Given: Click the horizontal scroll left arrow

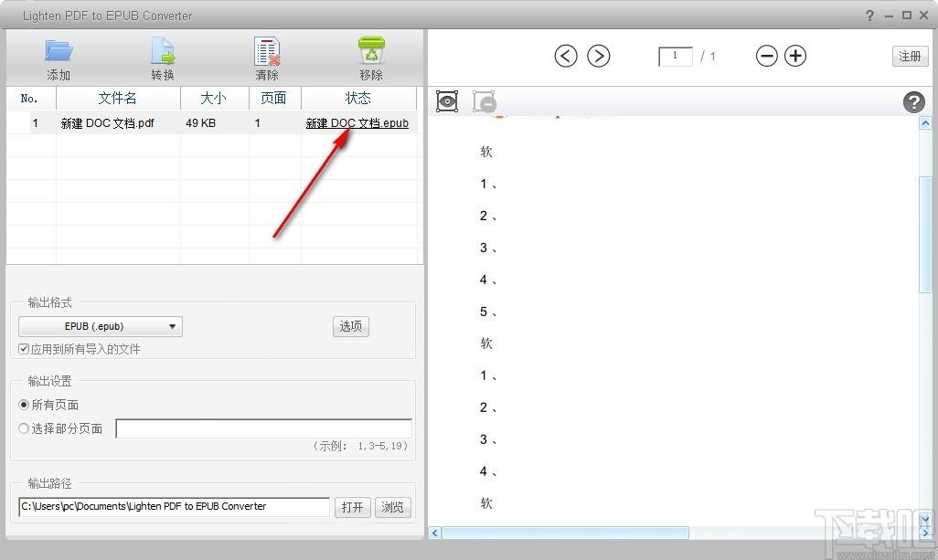Looking at the screenshot, I should 435,533.
